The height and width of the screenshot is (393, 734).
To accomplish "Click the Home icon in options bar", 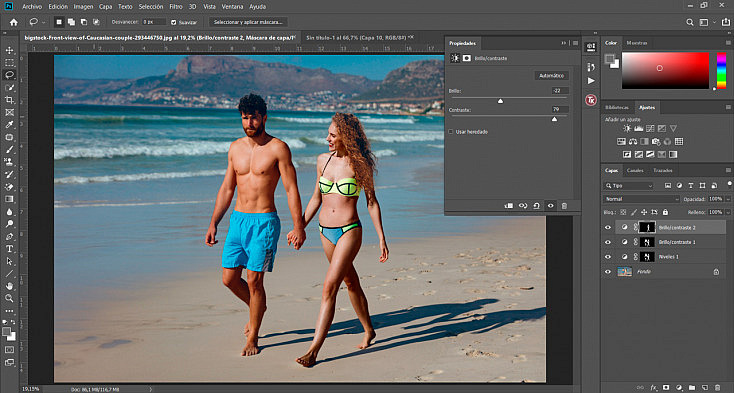I will (14, 22).
